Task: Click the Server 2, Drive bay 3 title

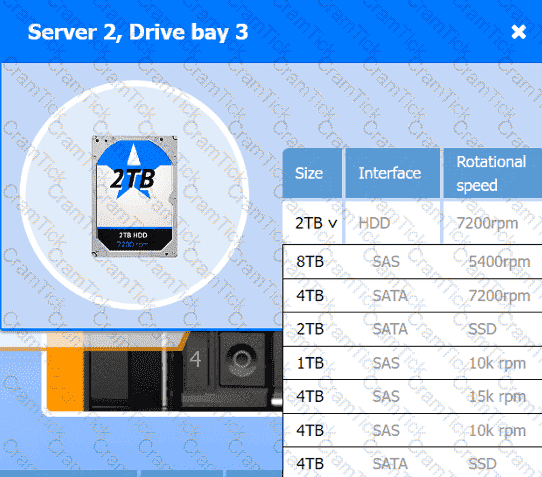Action: [138, 32]
